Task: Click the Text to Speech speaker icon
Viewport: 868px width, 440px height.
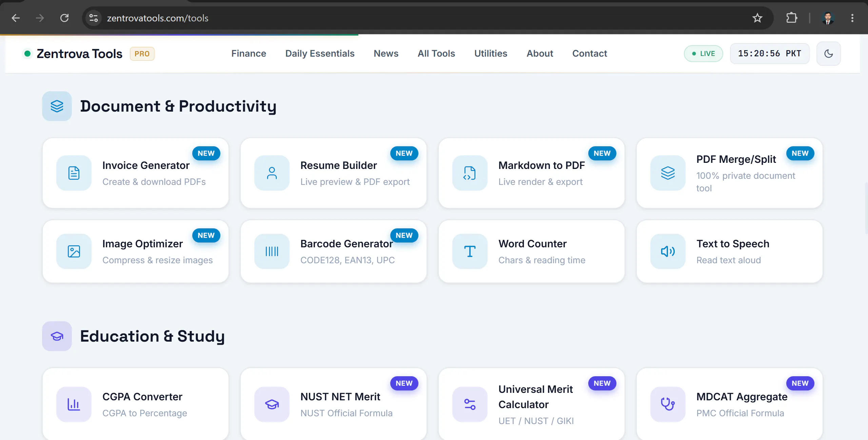Action: (668, 251)
